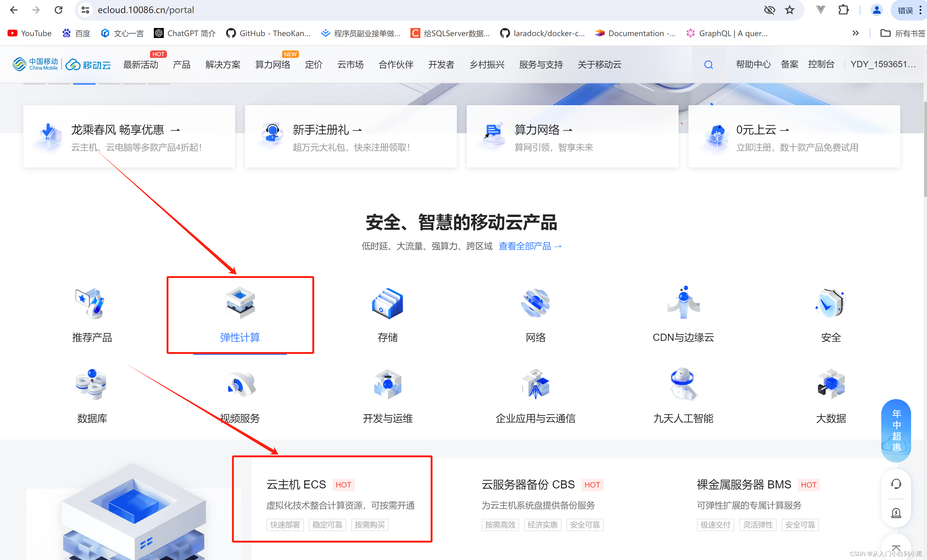
Task: Open the Chrome three-dot menu
Action: click(x=920, y=10)
